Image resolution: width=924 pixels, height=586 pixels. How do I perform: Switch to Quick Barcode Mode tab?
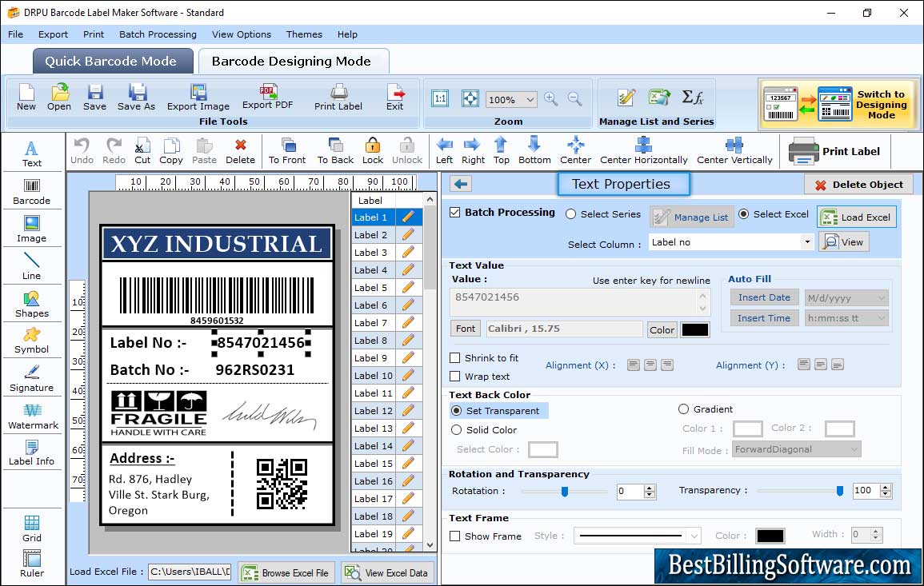coord(112,62)
